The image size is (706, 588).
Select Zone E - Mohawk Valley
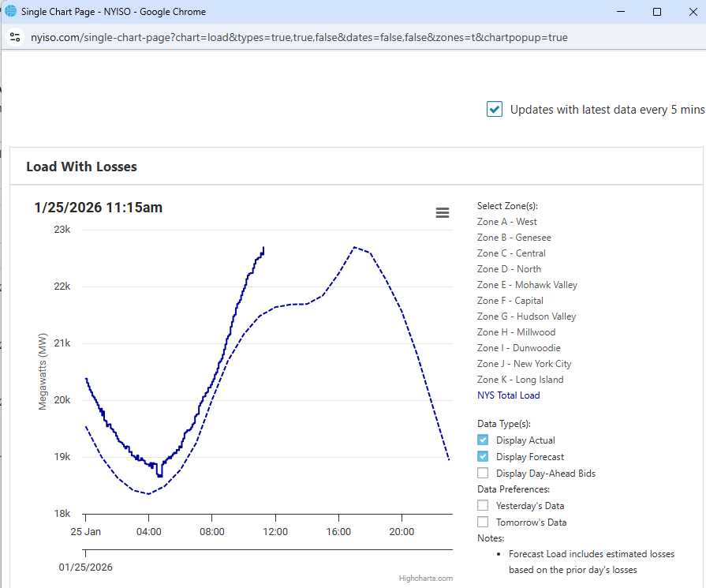point(527,285)
